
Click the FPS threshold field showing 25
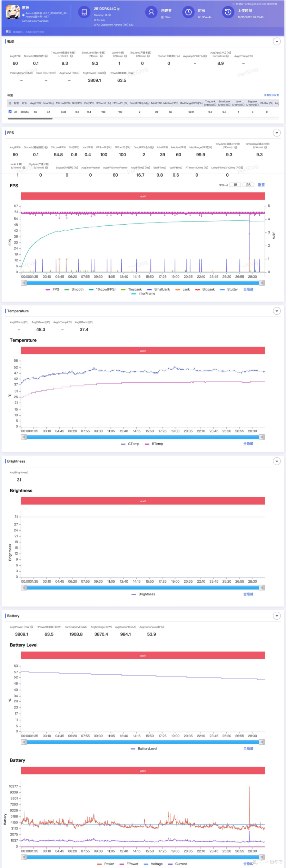(248, 185)
